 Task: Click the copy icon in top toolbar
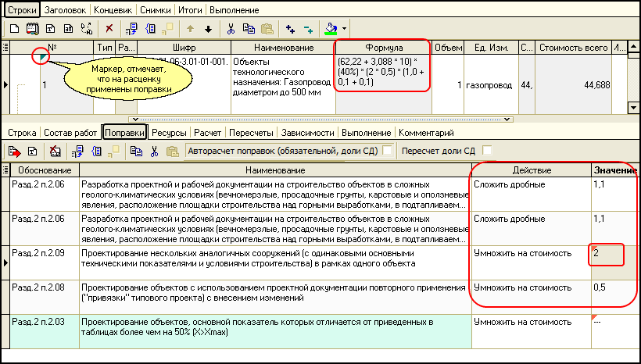249,29
